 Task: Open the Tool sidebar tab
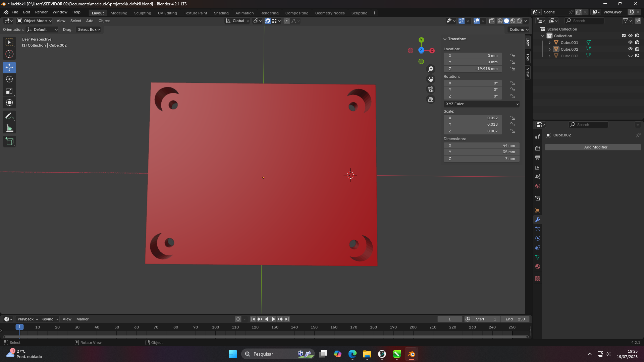click(x=528, y=57)
